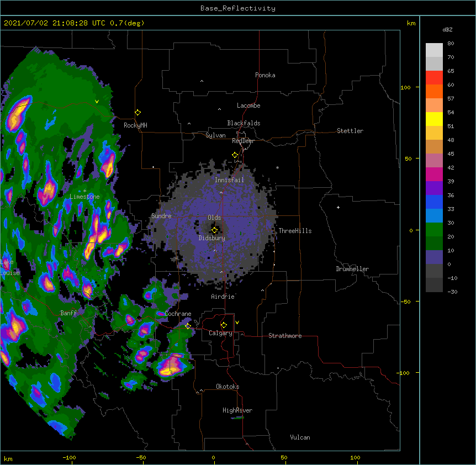Click the yellow diamond marker near Cochrane
This screenshot has width=476, height=465.
[188, 326]
